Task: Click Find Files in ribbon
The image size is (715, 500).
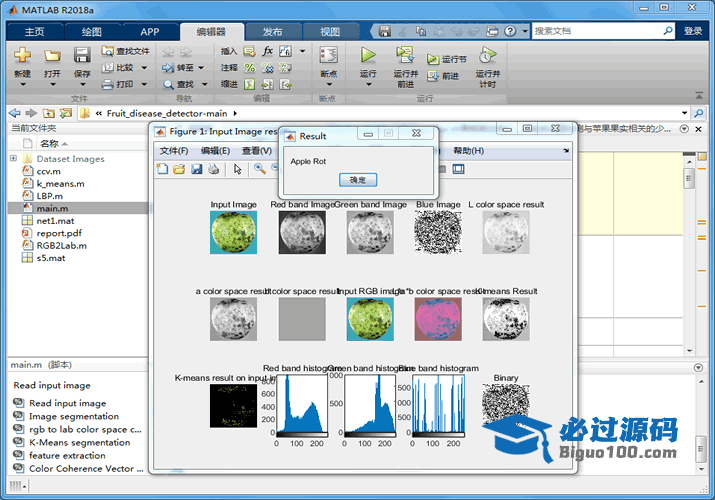Action: (x=126, y=51)
